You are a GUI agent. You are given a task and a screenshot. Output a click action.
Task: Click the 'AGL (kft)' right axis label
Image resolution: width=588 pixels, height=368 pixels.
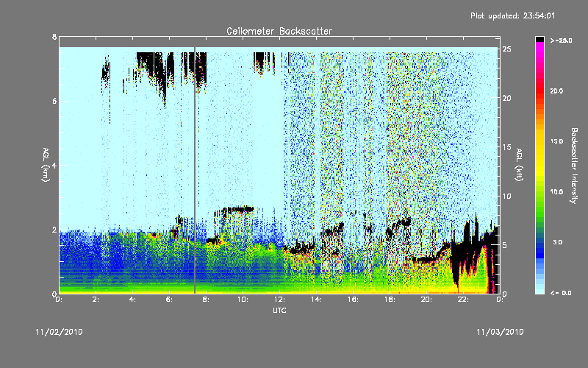tap(519, 165)
